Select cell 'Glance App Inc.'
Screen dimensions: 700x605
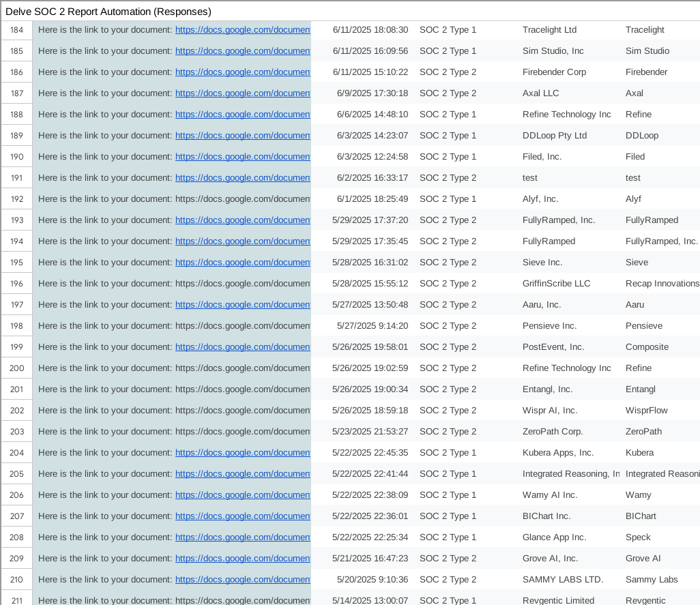click(554, 537)
